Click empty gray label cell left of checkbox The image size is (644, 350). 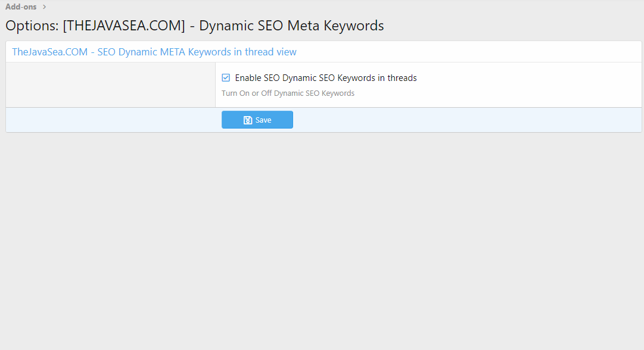(x=110, y=85)
